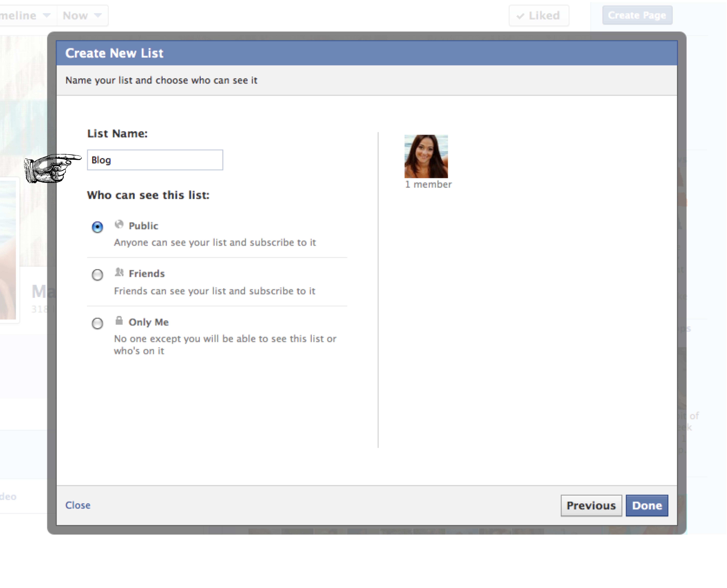Open the Now dropdown in background page
727x588 pixels.
[82, 16]
